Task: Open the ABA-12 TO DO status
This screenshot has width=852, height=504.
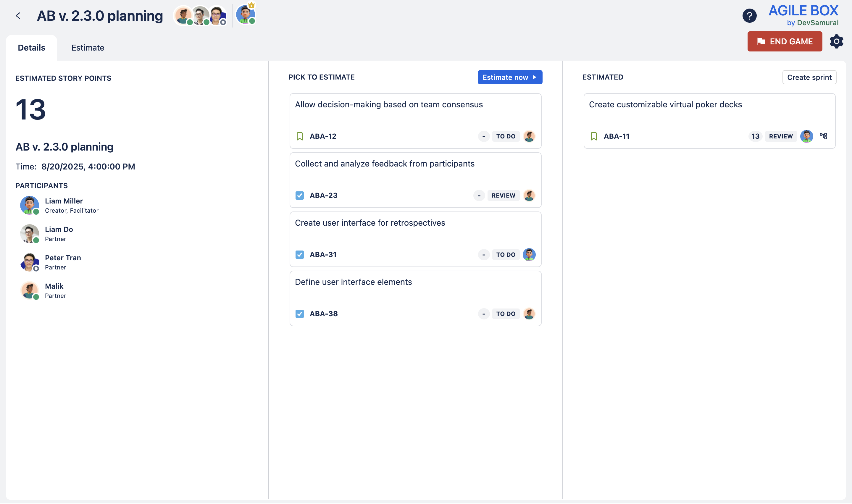Action: point(505,136)
